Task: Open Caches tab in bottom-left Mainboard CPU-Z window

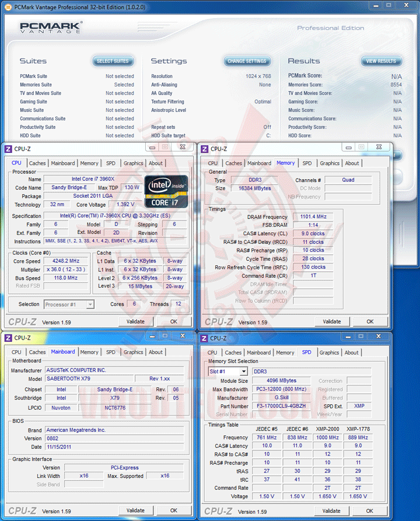Action: pyautogui.click(x=37, y=352)
